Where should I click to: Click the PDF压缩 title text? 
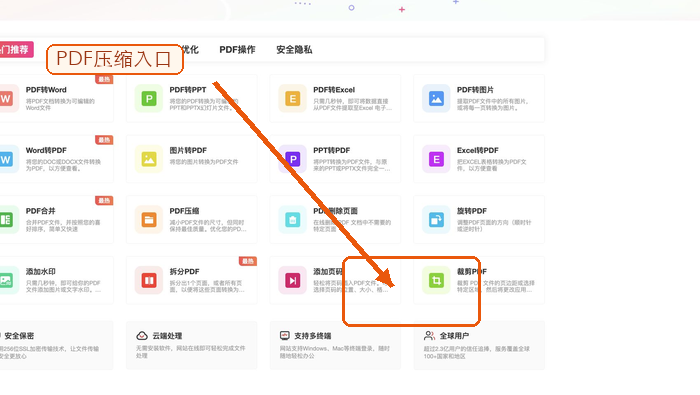pyautogui.click(x=184, y=211)
